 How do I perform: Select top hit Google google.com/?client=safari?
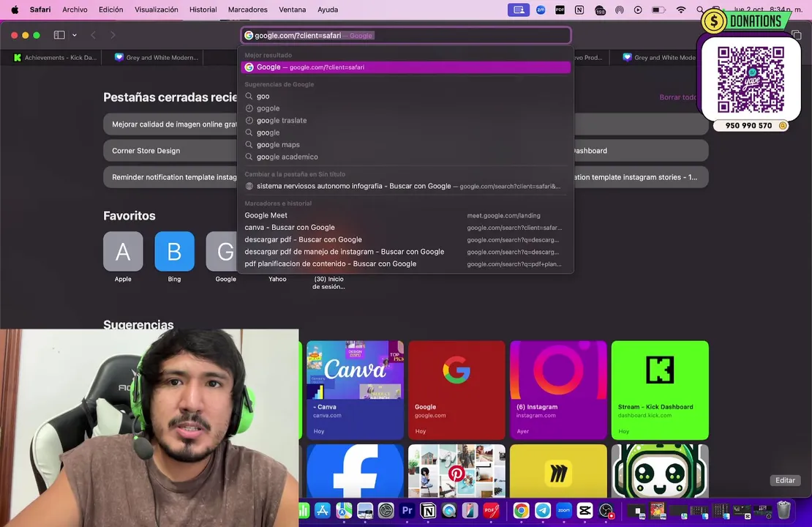(x=406, y=67)
